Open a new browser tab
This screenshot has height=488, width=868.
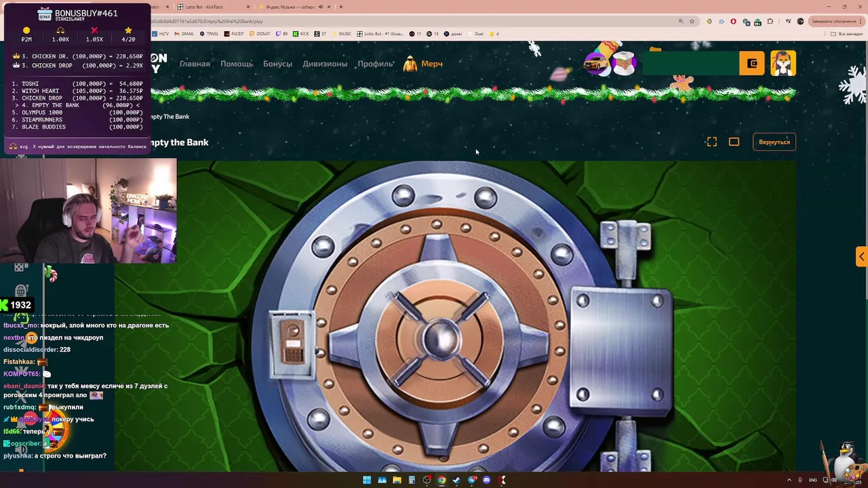point(341,7)
